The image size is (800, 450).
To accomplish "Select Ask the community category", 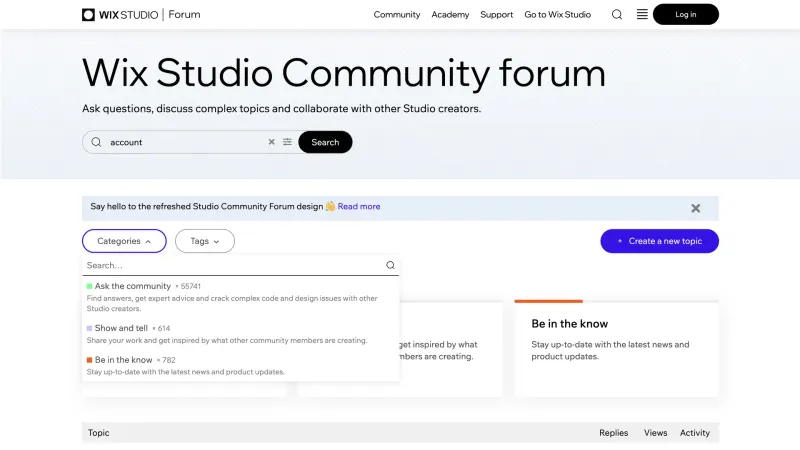I will point(133,286).
